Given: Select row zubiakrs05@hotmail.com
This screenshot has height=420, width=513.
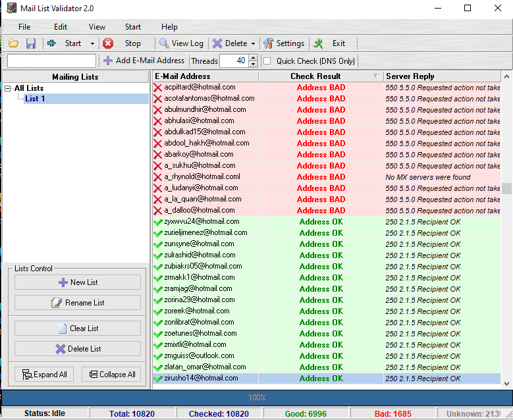Looking at the screenshot, I should [327, 267].
